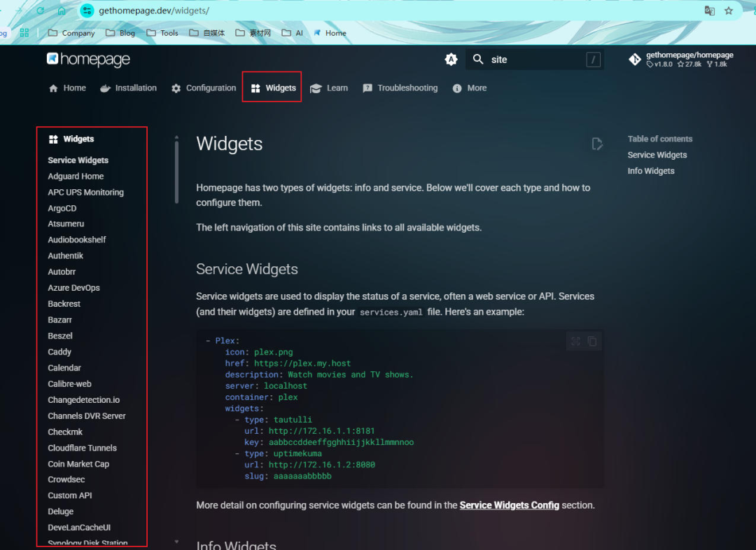Open Cloudflare Tunnels widget page
The height and width of the screenshot is (550, 756).
click(x=83, y=448)
